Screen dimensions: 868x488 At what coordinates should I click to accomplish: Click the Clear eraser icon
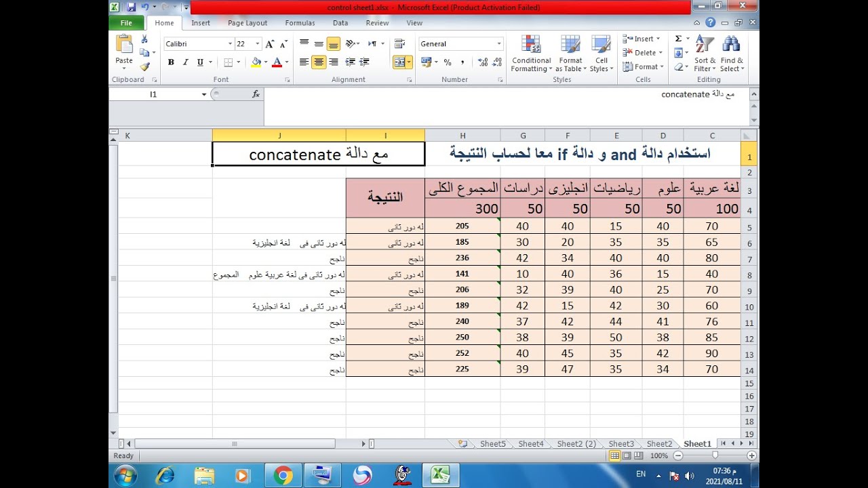678,66
